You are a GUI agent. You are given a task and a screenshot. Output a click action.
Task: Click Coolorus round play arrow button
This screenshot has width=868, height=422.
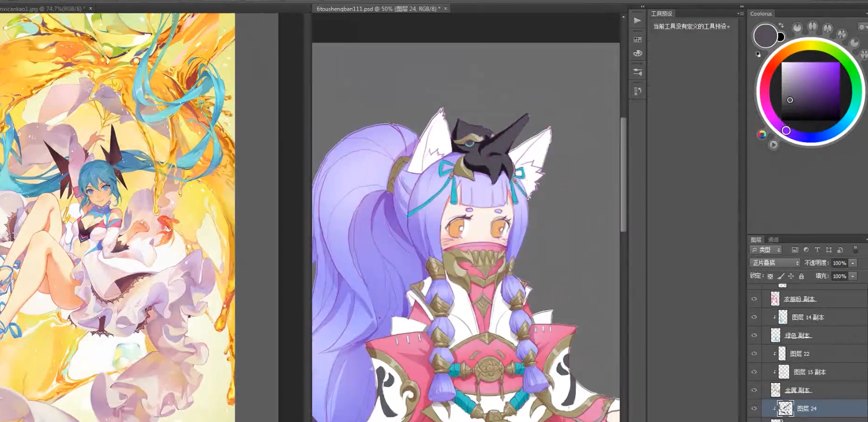(773, 144)
